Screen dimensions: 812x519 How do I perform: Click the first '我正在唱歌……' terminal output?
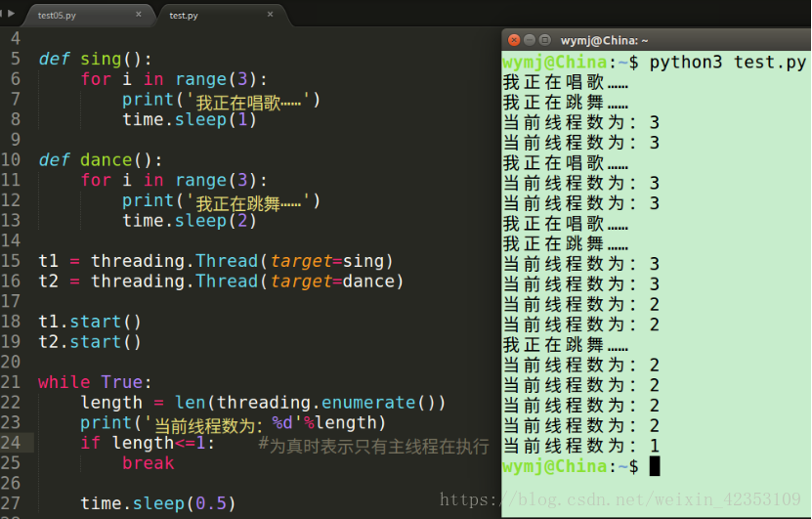566,82
